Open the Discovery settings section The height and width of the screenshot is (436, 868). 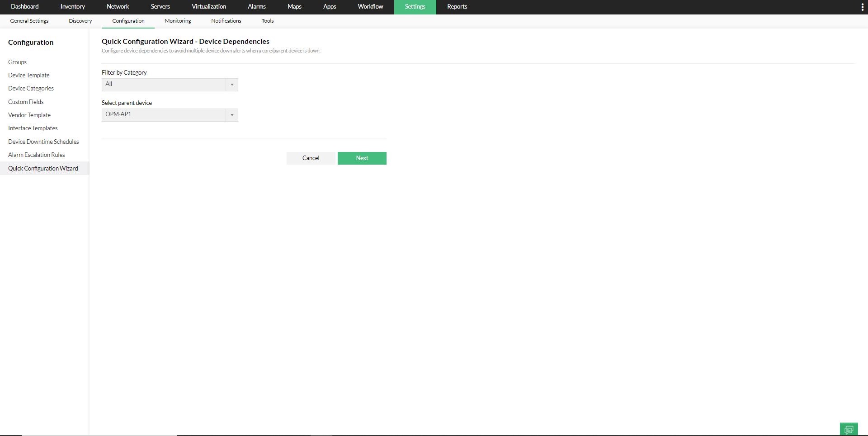click(x=80, y=21)
